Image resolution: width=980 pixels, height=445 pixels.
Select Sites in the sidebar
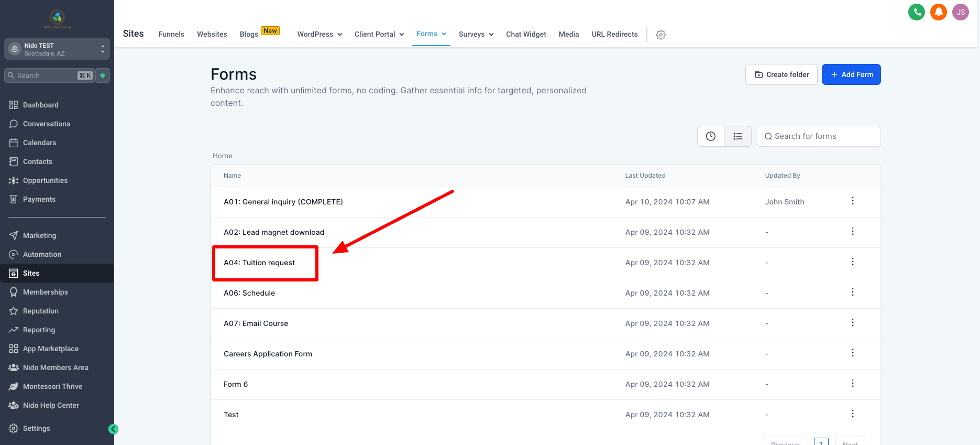(x=57, y=273)
